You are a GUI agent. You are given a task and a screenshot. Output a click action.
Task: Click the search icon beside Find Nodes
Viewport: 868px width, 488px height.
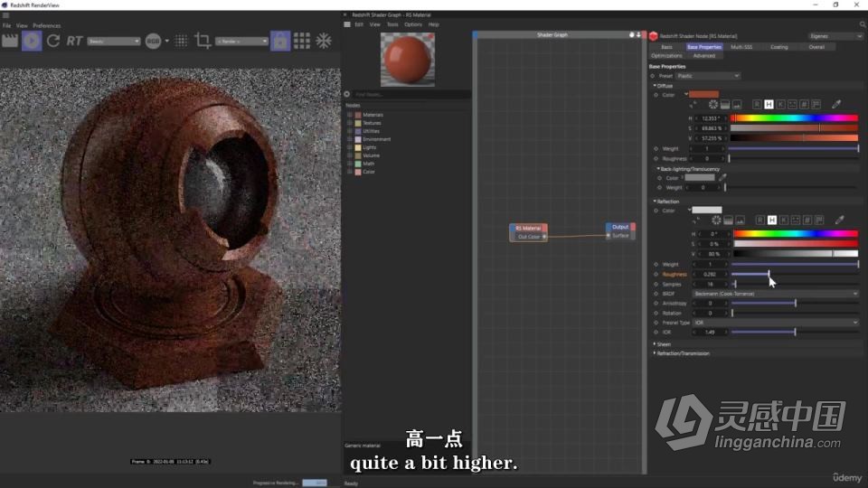click(x=347, y=94)
